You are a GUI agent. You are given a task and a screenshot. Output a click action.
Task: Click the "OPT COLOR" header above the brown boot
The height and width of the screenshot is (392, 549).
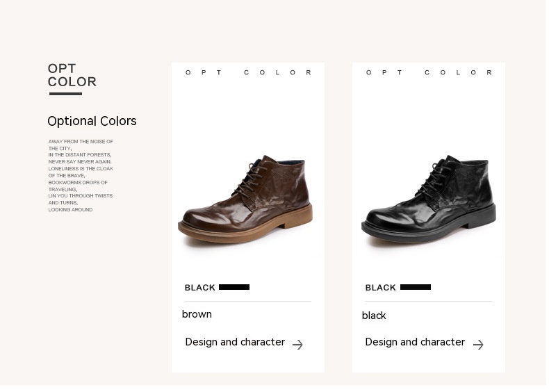click(x=249, y=72)
